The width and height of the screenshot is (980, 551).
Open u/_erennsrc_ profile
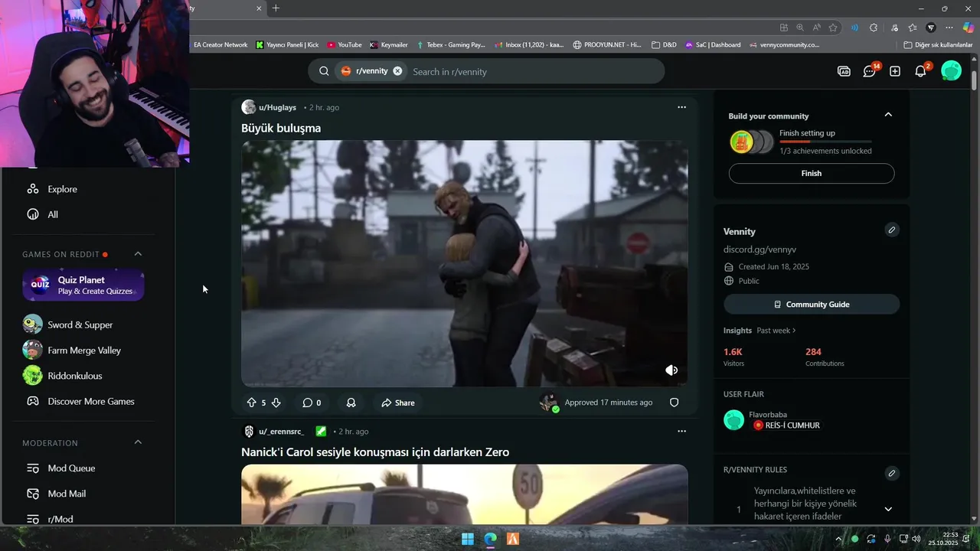click(281, 432)
